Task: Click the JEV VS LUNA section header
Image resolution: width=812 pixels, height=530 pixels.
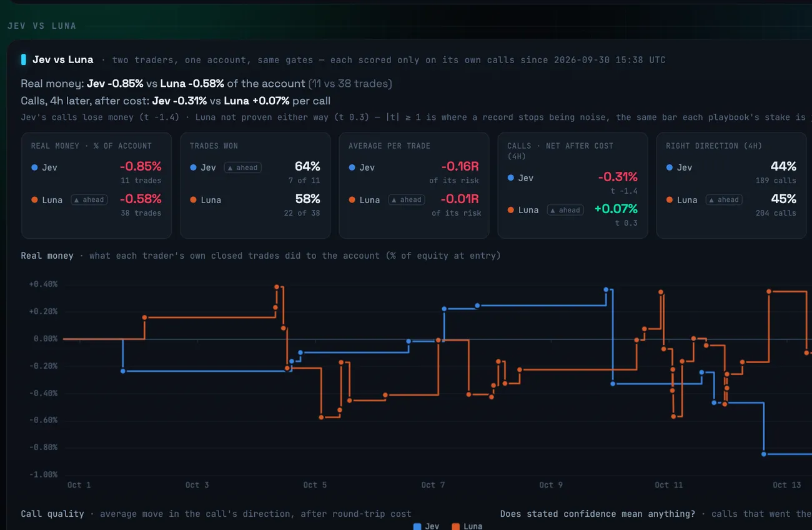Action: [42, 26]
